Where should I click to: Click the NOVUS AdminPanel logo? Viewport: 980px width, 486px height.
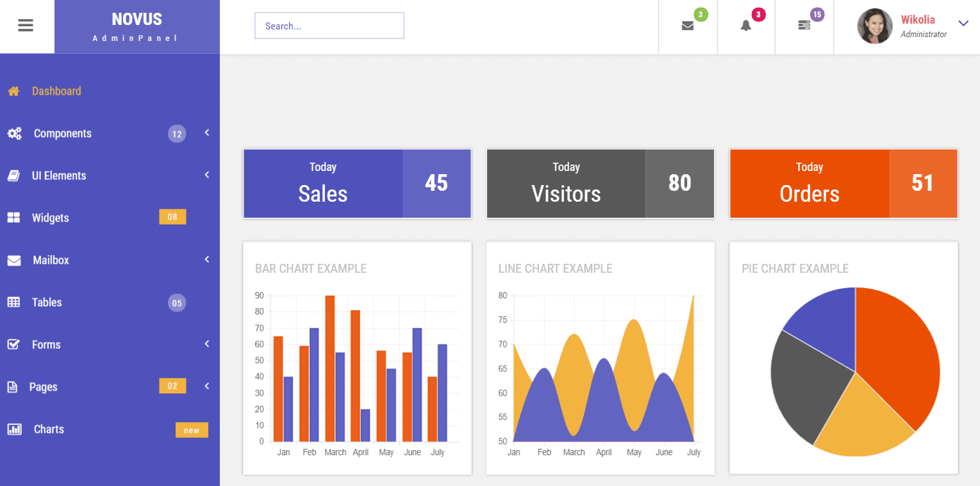(137, 27)
